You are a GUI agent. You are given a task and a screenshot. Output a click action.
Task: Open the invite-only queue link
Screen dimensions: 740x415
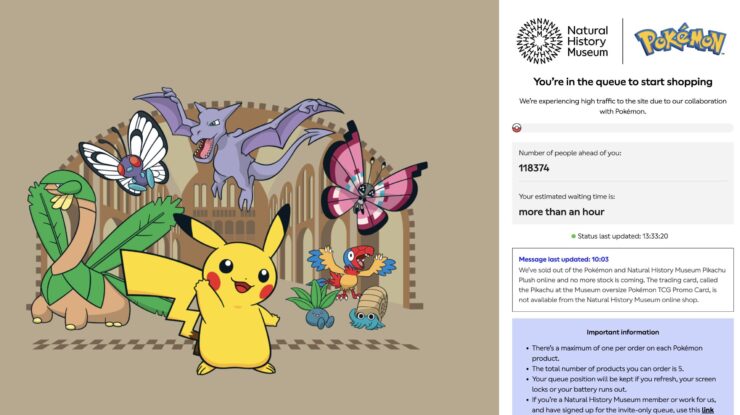(707, 410)
